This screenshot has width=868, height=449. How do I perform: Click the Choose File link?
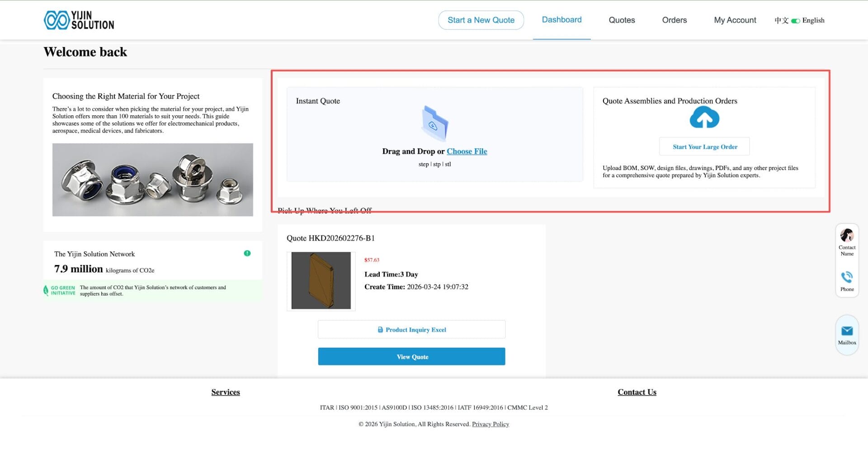tap(467, 151)
